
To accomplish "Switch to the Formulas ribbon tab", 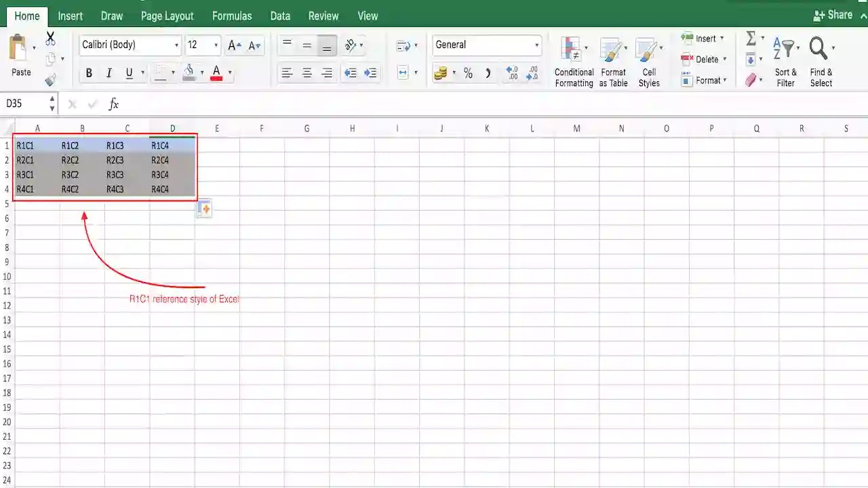I will coord(232,16).
